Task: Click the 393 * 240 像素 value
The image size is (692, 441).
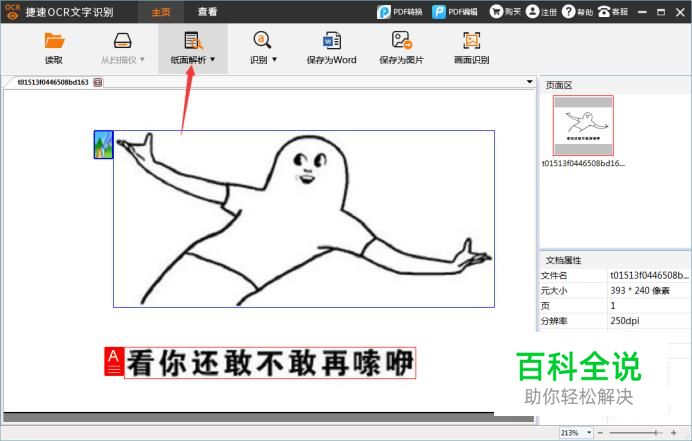Action: [640, 290]
